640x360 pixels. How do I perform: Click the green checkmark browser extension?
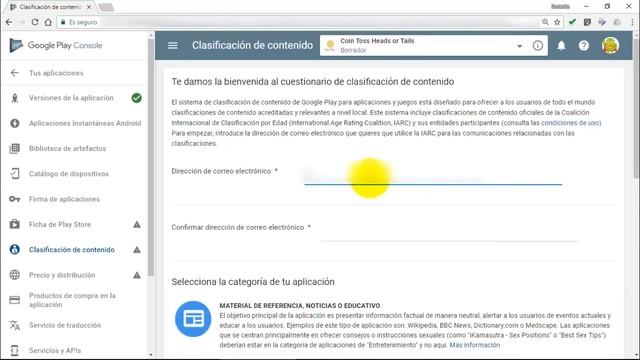pos(572,22)
